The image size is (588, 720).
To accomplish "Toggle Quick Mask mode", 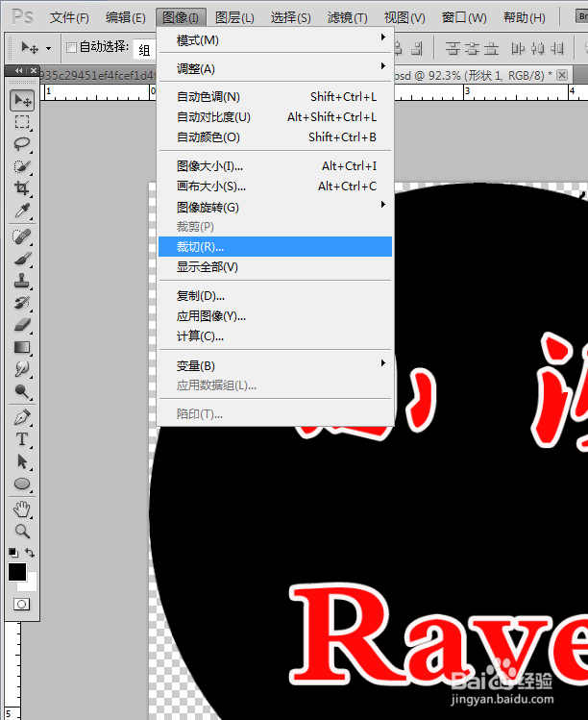I will [x=21, y=604].
